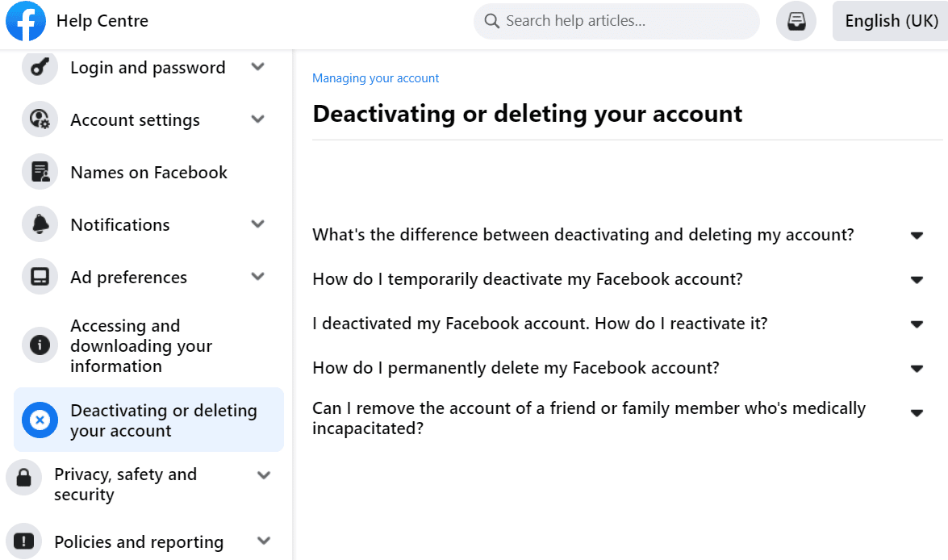Change language with English (UK) button

click(x=891, y=20)
